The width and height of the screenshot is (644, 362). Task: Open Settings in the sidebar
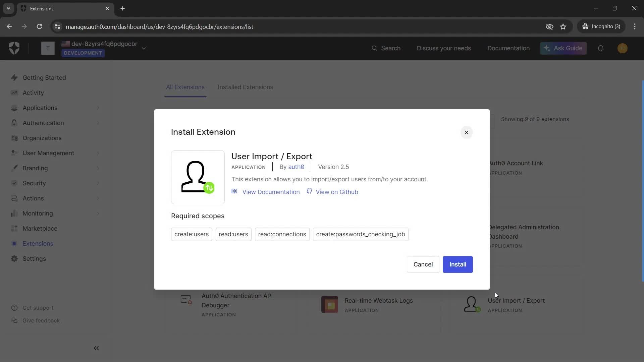click(34, 259)
